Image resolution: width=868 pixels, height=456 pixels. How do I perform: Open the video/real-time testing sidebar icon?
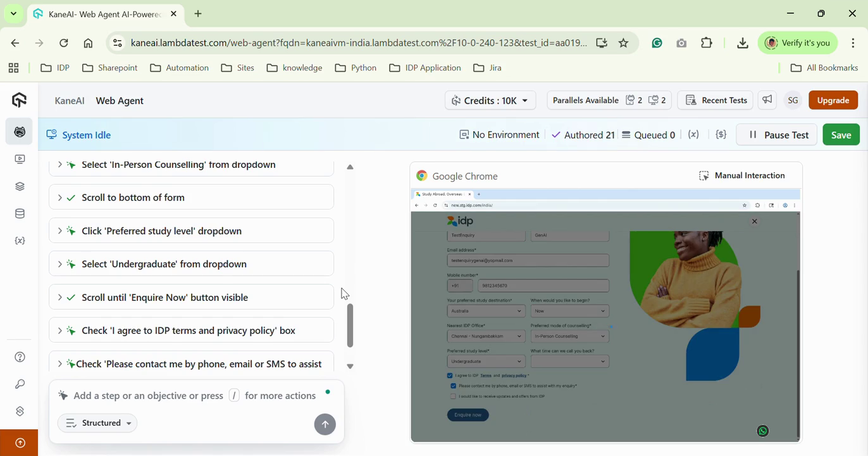(x=20, y=159)
